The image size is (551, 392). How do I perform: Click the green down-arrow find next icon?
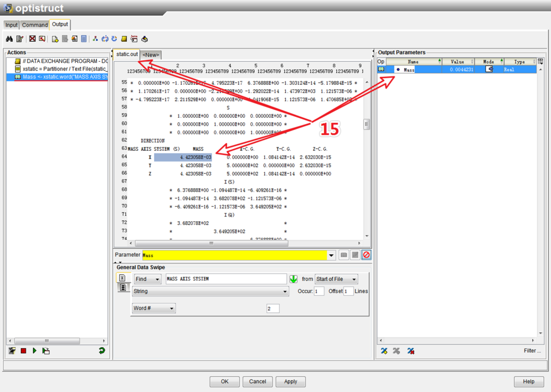293,279
